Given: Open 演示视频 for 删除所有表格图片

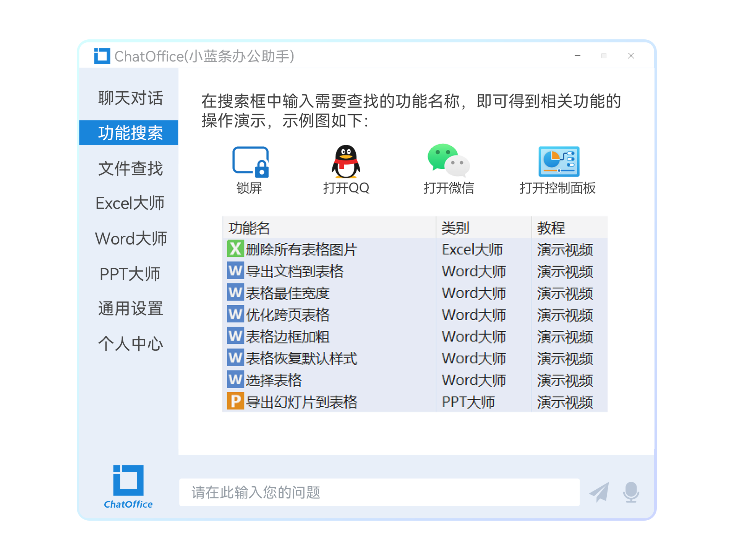Looking at the screenshot, I should coord(565,250).
